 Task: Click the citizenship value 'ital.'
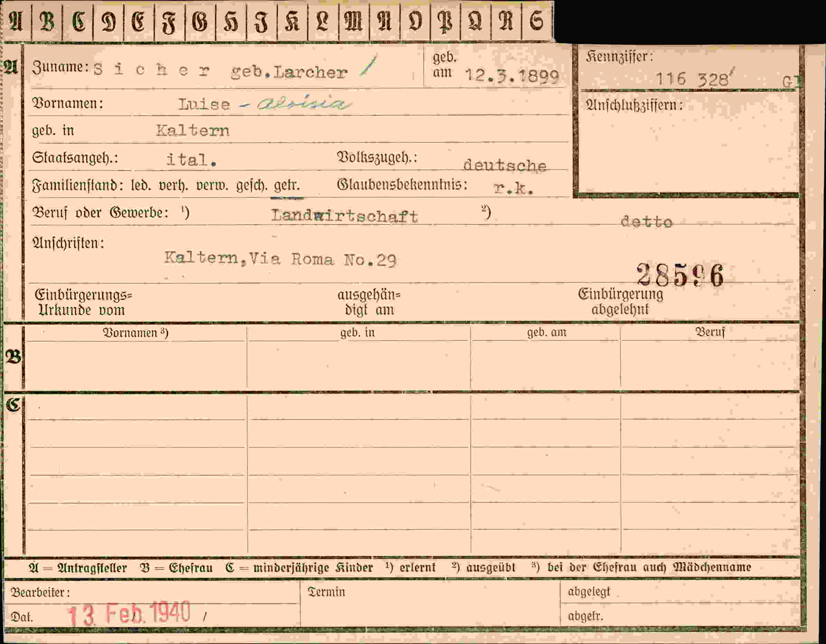coord(191,160)
